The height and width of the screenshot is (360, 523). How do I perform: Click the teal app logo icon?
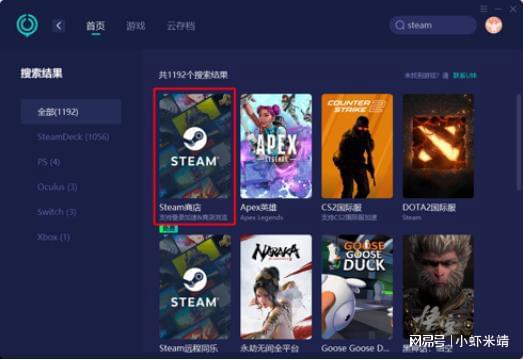click(27, 25)
